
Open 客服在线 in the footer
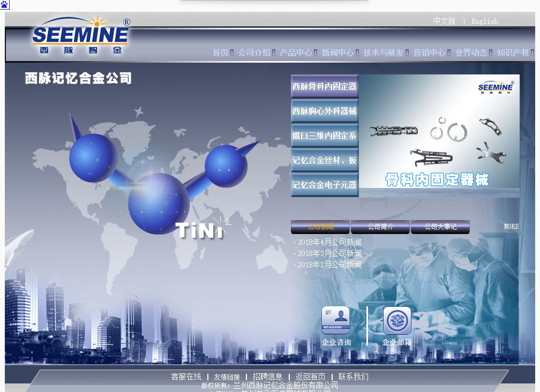tap(186, 376)
